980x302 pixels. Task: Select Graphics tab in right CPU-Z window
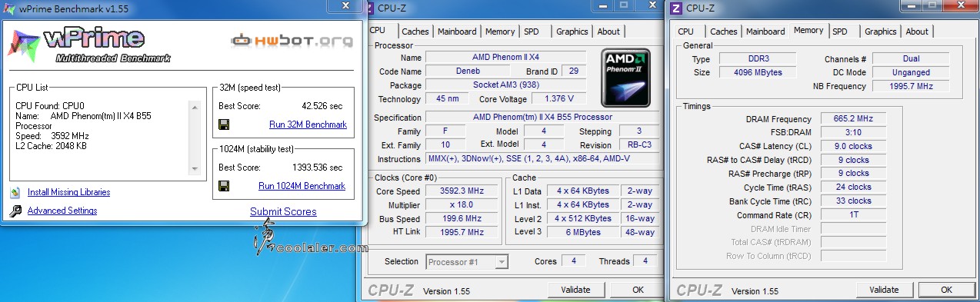click(880, 32)
